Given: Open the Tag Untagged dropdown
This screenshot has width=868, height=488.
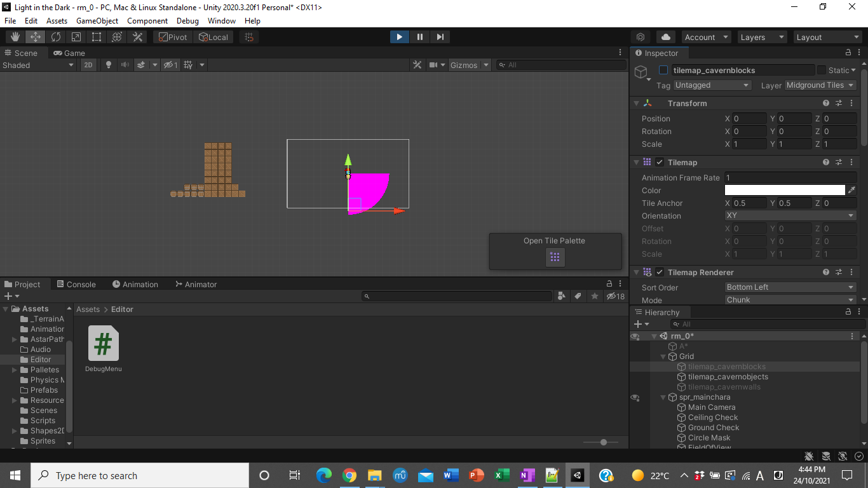Looking at the screenshot, I should pos(712,85).
